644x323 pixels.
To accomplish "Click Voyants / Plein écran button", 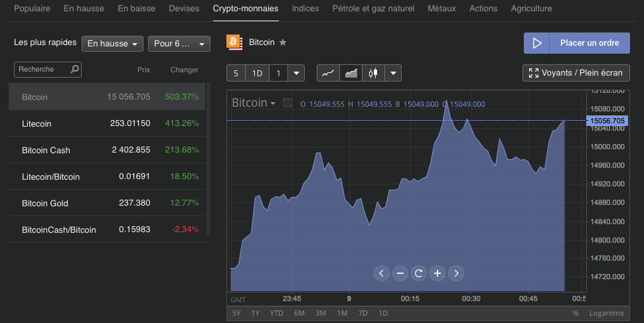I will pyautogui.click(x=576, y=73).
